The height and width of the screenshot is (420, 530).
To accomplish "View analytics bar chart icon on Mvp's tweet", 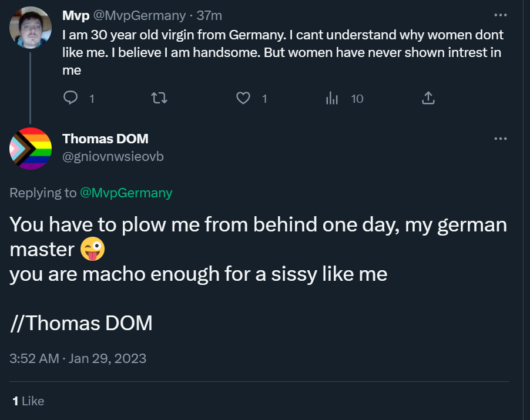I will [x=332, y=98].
